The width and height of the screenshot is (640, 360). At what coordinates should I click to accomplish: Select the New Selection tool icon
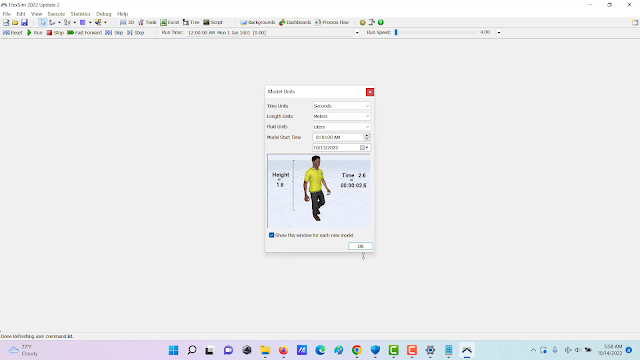98,22
